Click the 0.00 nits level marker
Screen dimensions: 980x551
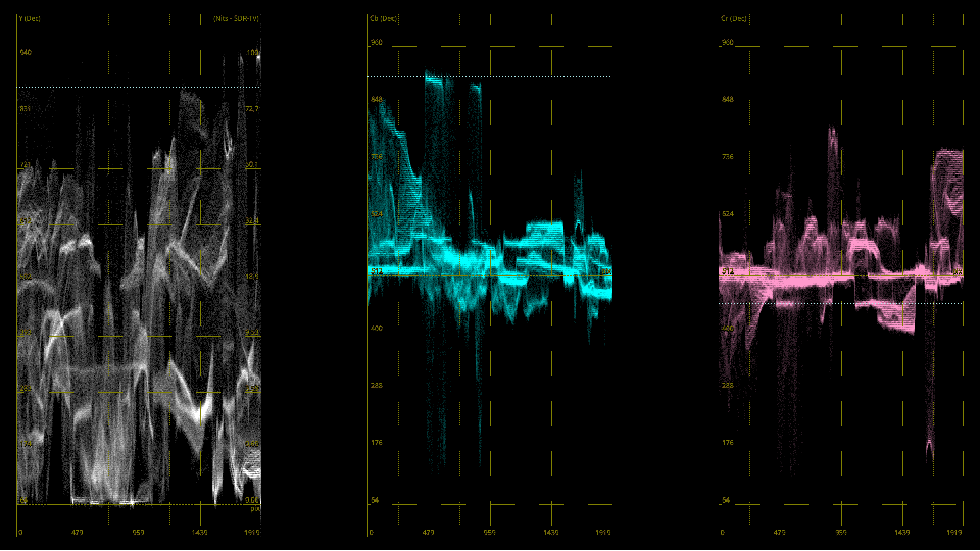tap(252, 499)
